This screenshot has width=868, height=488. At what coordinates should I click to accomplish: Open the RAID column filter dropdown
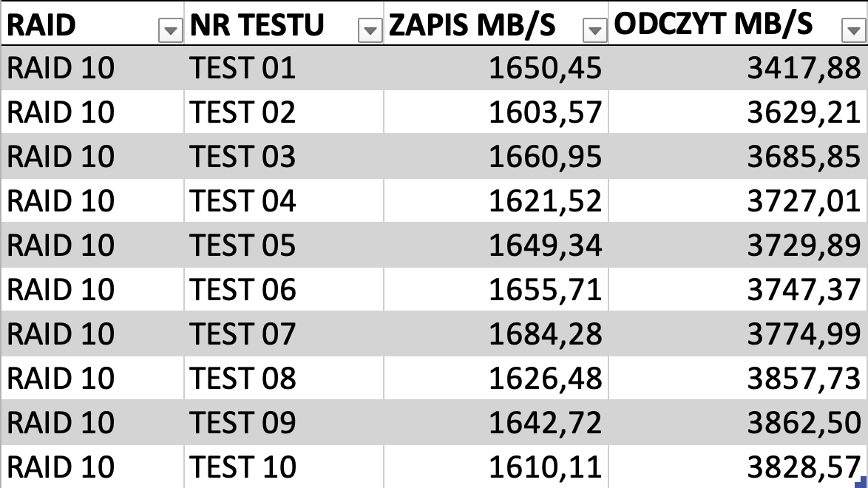(171, 30)
